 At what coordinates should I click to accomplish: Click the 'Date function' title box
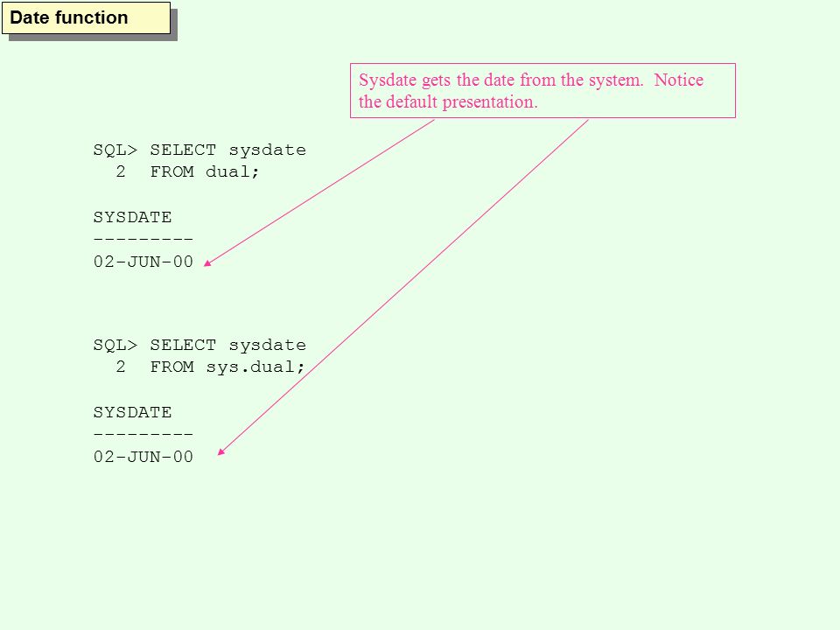click(87, 17)
